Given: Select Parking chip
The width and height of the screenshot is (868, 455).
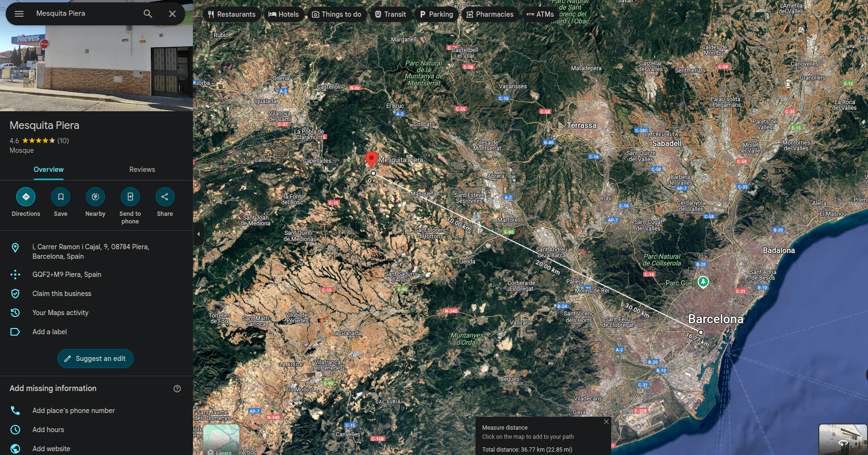Looking at the screenshot, I should pos(436,14).
